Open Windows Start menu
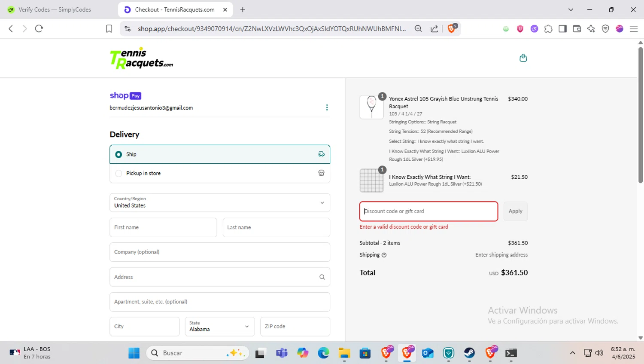 point(134,353)
